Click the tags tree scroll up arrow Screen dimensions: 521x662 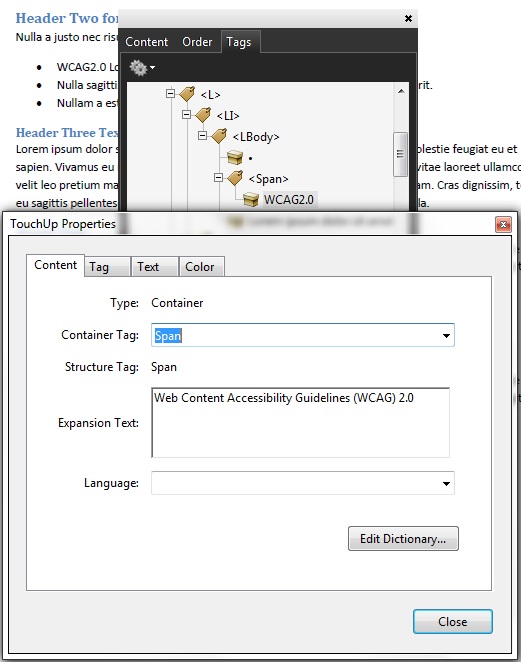[x=401, y=91]
